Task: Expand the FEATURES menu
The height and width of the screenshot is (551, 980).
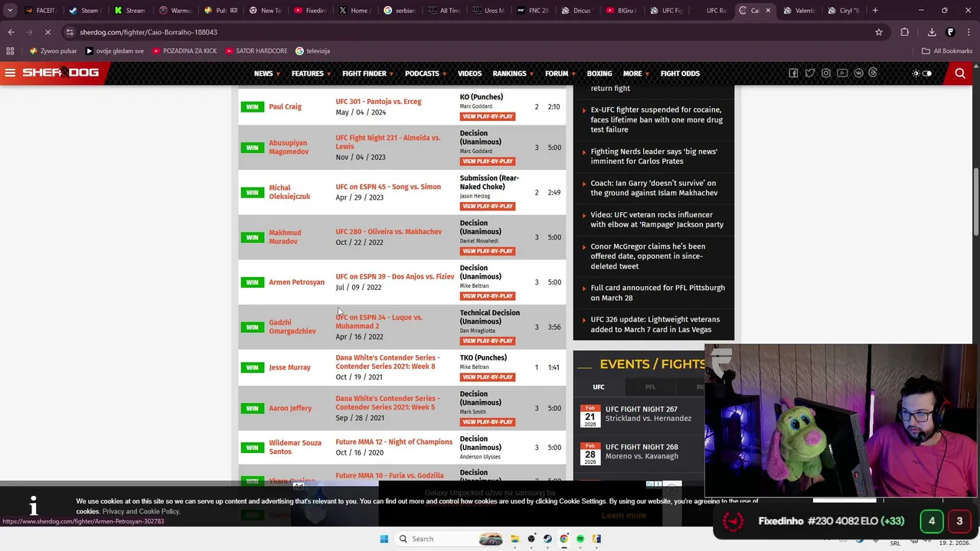Action: (311, 73)
